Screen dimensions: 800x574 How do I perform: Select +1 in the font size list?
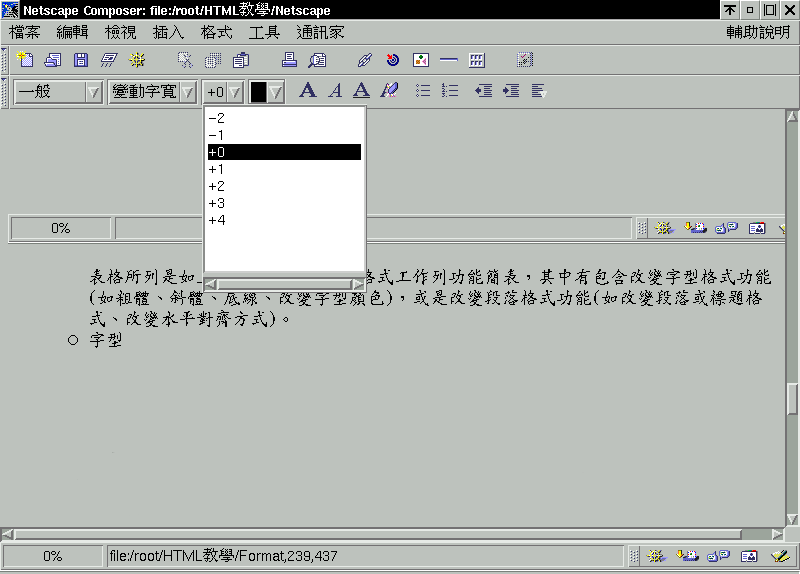pyautogui.click(x=284, y=169)
